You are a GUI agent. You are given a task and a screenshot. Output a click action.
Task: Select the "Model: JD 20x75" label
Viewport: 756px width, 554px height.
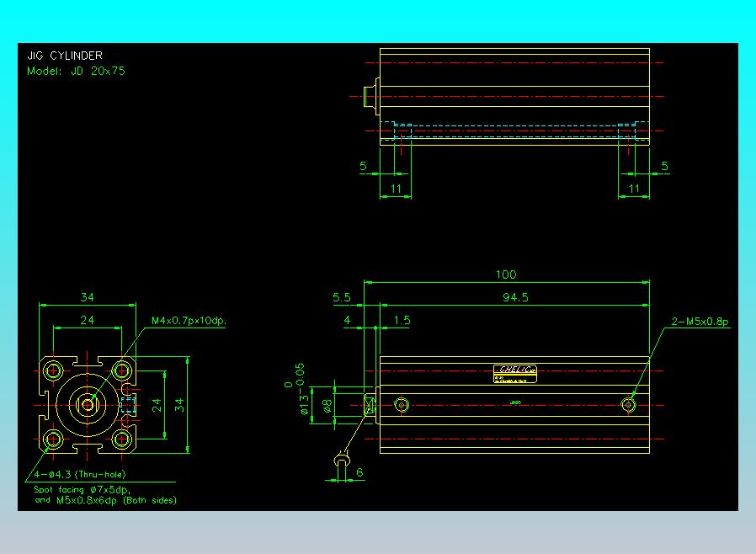pyautogui.click(x=76, y=71)
